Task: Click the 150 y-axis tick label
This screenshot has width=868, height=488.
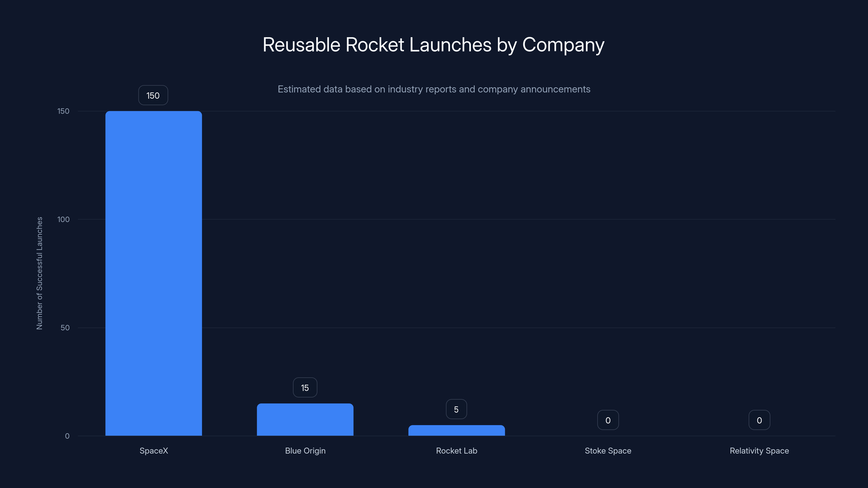Action: [x=63, y=111]
